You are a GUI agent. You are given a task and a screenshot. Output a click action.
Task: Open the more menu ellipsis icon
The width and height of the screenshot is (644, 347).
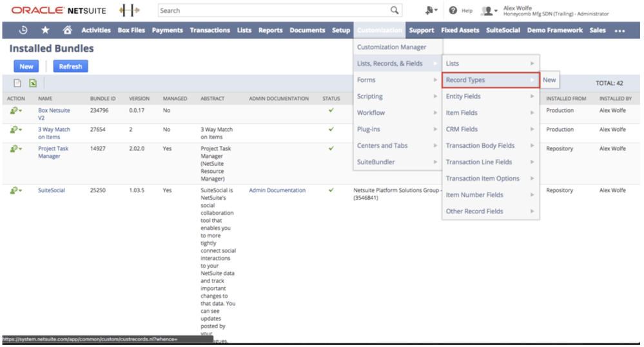pyautogui.click(x=620, y=31)
